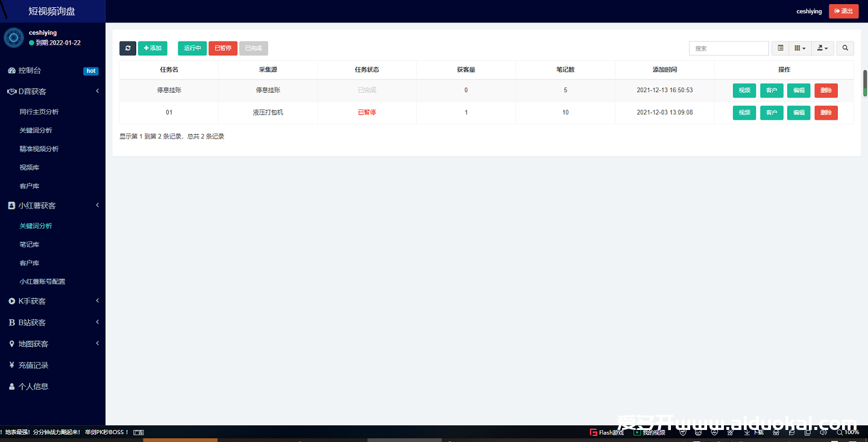
Task: Click the ceshiying username in top bar
Action: pos(809,11)
